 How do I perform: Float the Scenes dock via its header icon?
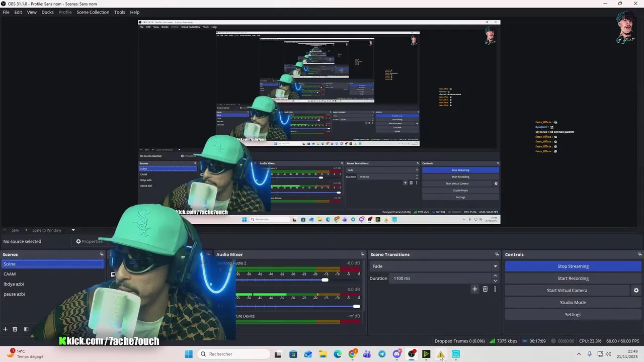(x=102, y=254)
